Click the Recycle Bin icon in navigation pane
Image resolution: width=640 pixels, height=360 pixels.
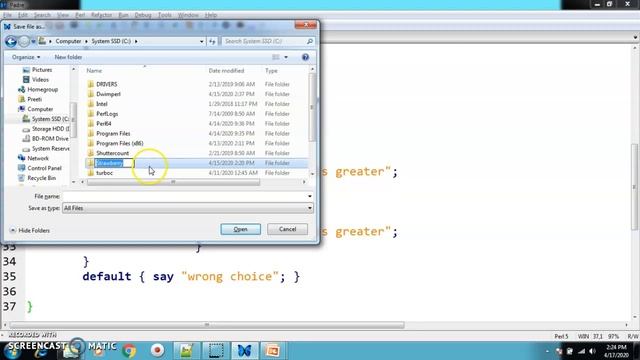21,178
